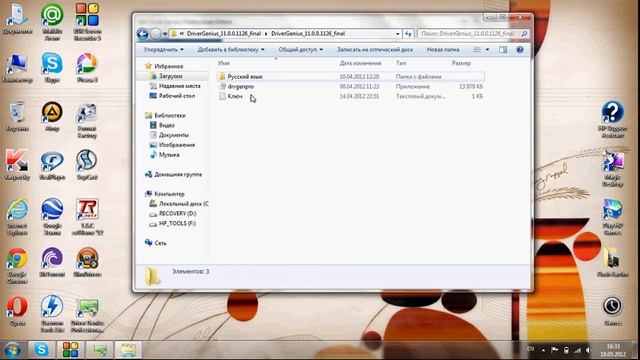Open Рабочий стол in navigation pane
The image size is (640, 360).
pos(176,96)
